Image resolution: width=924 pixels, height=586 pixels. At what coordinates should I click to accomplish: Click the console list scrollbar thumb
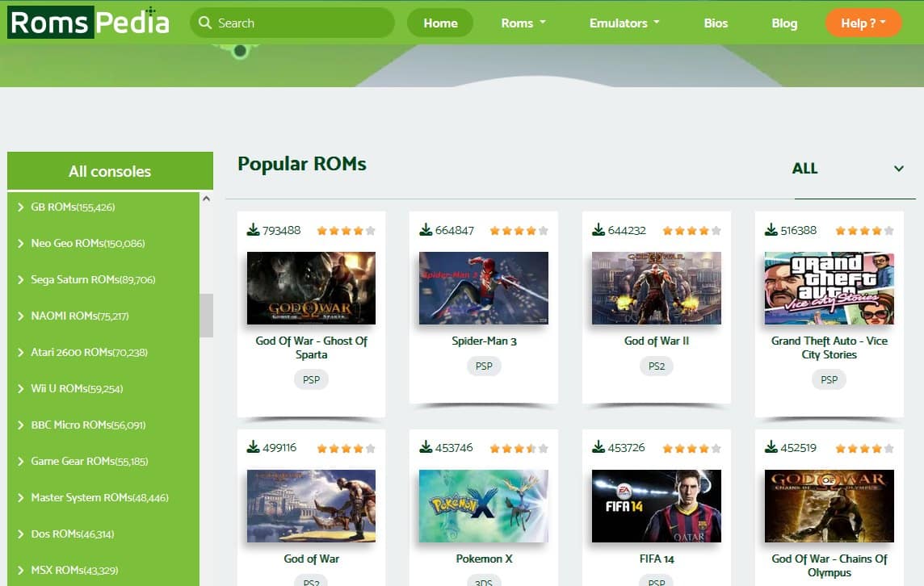coord(206,315)
